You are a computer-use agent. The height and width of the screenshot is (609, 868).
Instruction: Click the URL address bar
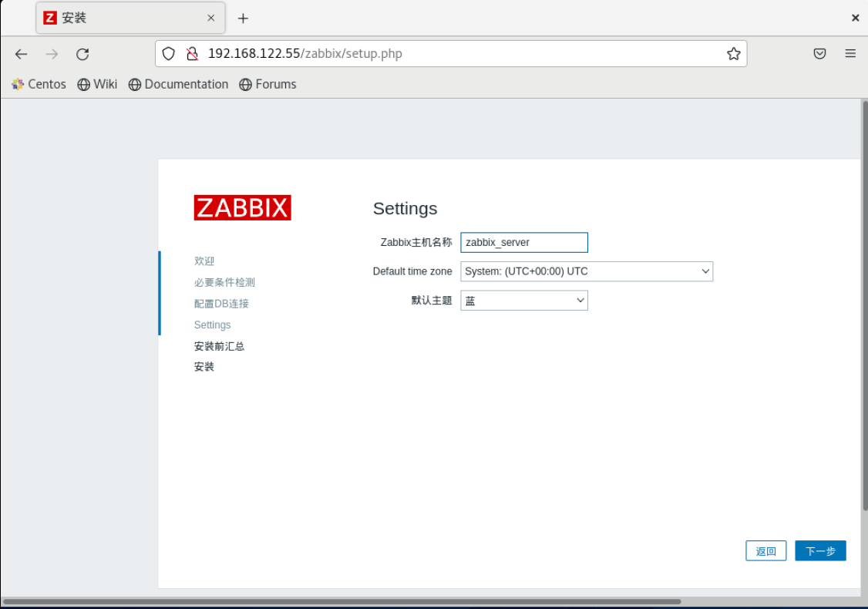451,54
